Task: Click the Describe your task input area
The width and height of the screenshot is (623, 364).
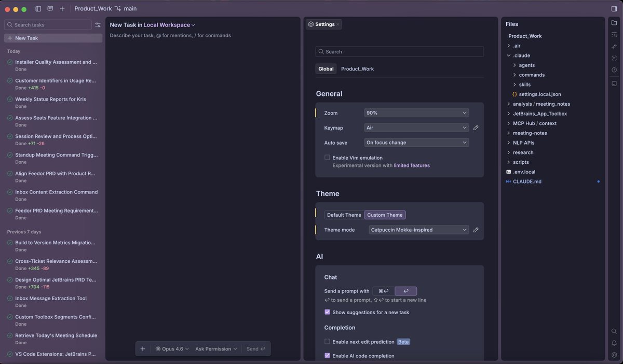Action: click(170, 36)
